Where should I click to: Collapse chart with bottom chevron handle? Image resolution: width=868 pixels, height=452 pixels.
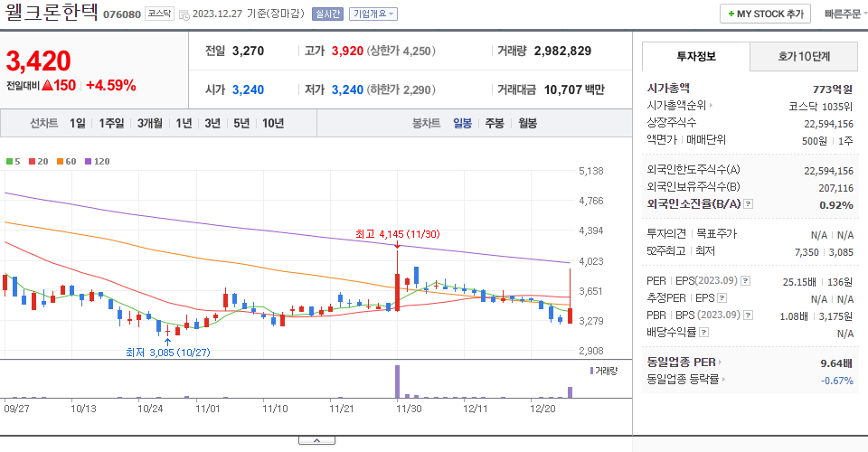tap(316, 440)
